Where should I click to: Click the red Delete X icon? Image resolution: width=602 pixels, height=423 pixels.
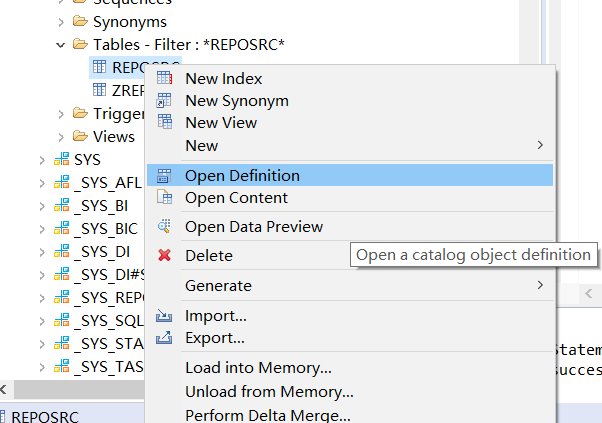pos(164,255)
